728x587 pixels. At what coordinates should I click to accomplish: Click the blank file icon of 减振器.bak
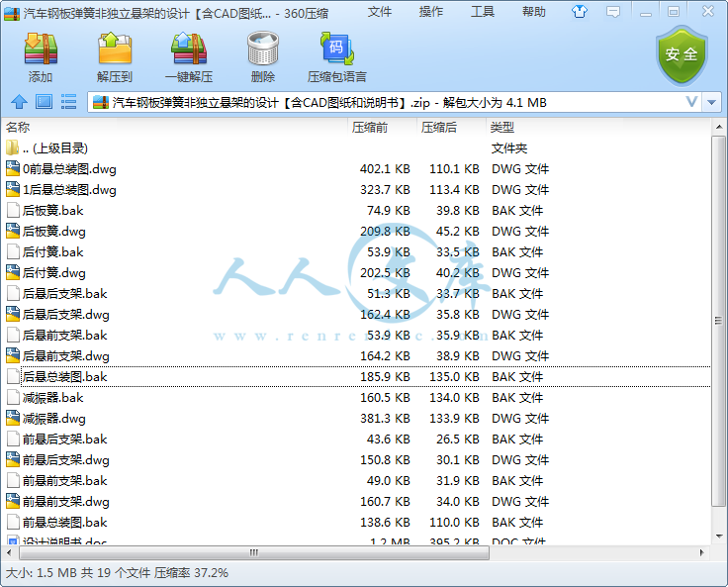pos(13,397)
